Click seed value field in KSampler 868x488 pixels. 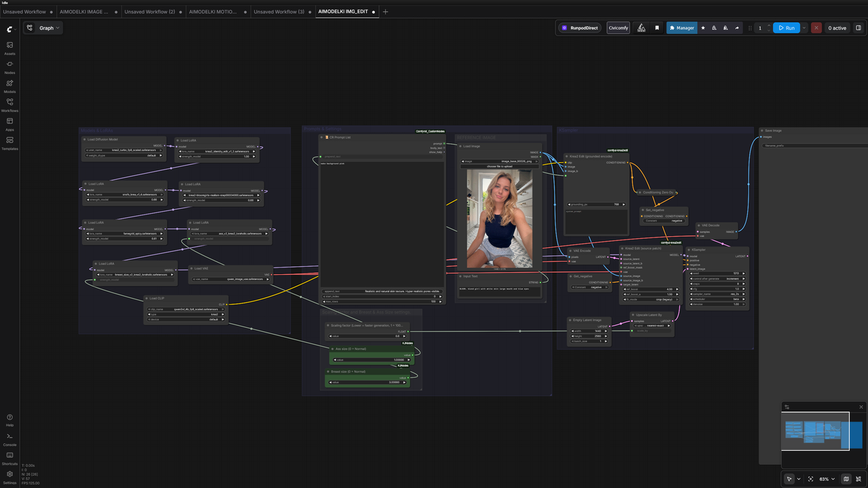[717, 274]
